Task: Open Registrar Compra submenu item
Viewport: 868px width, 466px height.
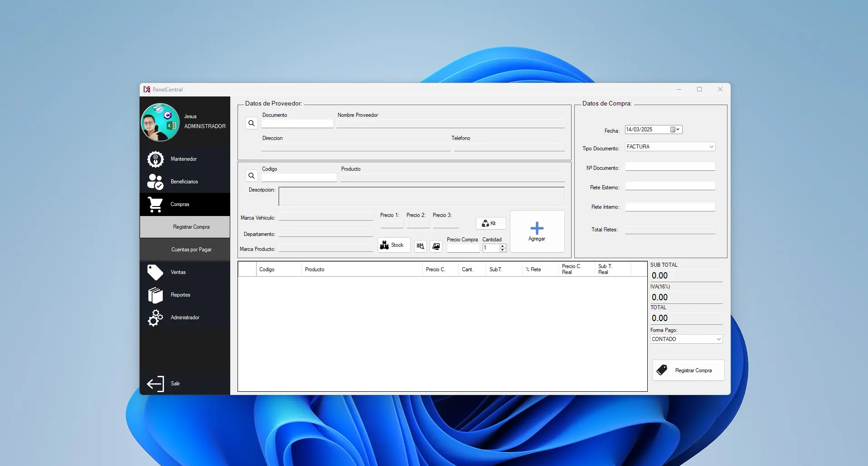Action: [x=185, y=227]
